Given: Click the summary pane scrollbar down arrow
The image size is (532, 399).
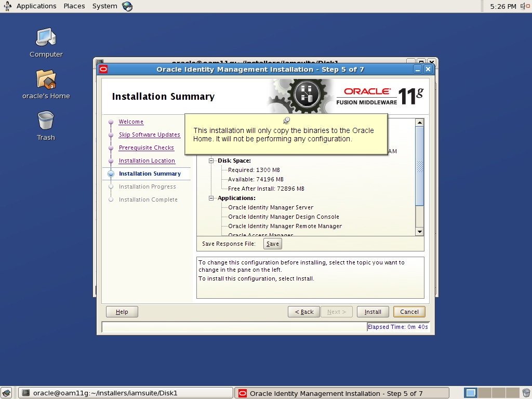Looking at the screenshot, I should [420, 231].
